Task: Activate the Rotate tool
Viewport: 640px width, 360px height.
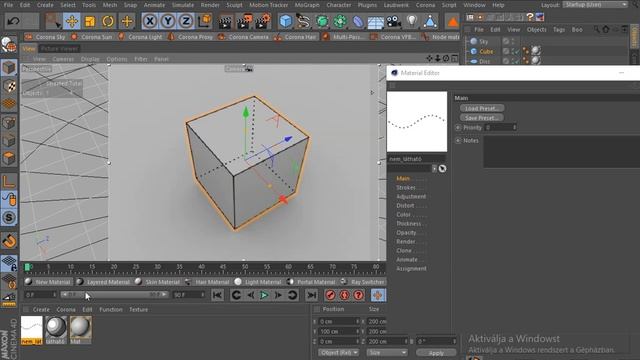Action: coord(108,21)
